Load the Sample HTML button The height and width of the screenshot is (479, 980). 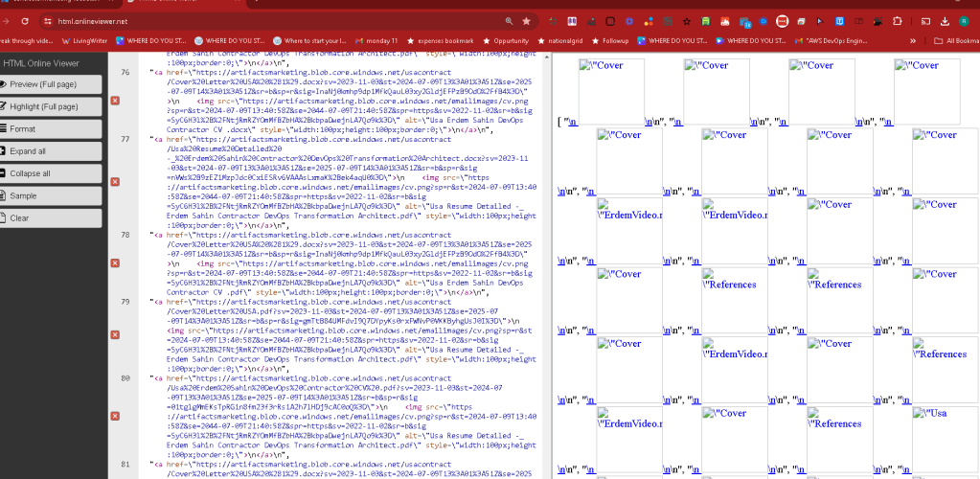pyautogui.click(x=50, y=195)
